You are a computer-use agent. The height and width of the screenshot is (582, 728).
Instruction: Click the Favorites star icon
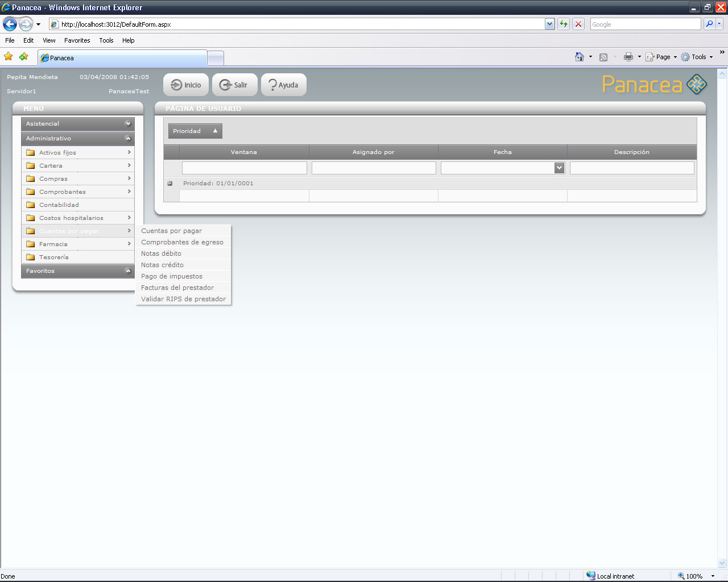(9, 57)
